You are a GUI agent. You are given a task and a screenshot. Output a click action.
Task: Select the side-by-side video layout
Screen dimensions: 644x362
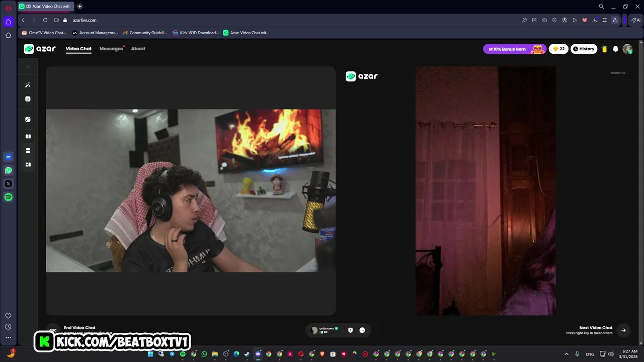28,136
